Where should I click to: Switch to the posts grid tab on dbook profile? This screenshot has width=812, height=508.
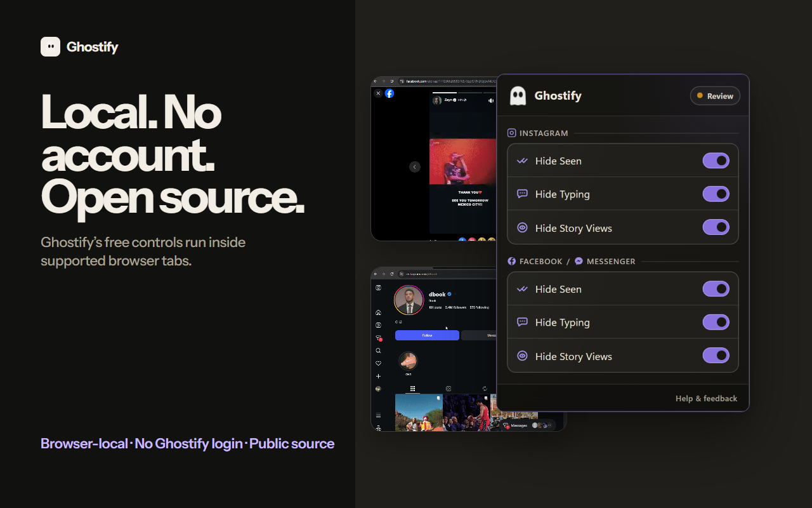[412, 389]
